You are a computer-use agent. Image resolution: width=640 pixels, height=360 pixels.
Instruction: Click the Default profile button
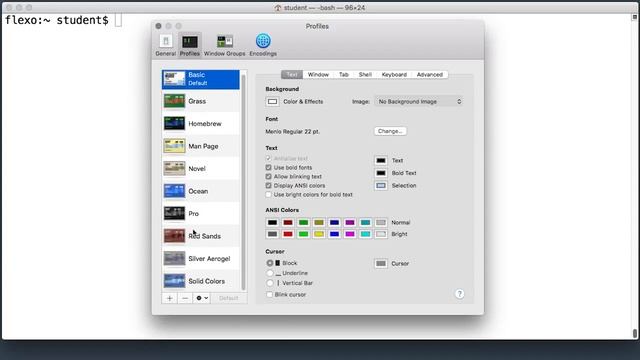(x=229, y=298)
